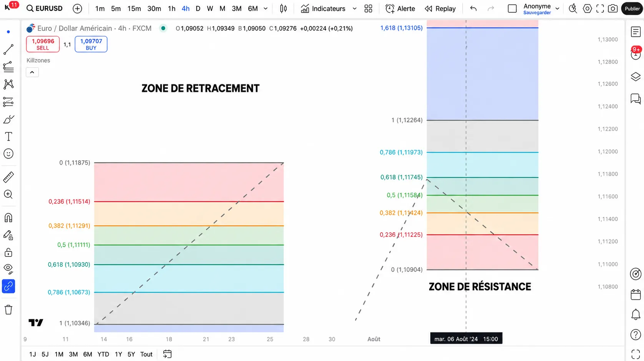The width and height of the screenshot is (644, 361).
Task: Add symbol to compare with plus icon
Action: pyautogui.click(x=77, y=8)
